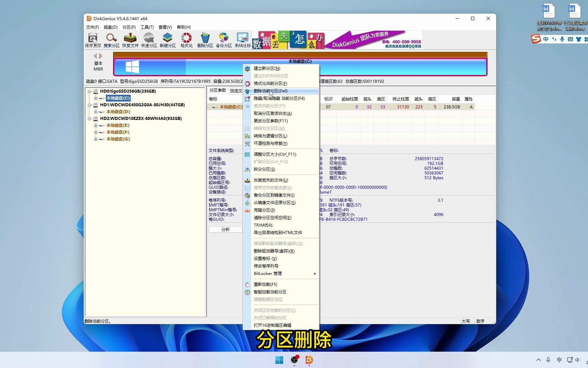Expand the 本地磁盘(C:) tree node
588x368 pixels.
point(96,98)
